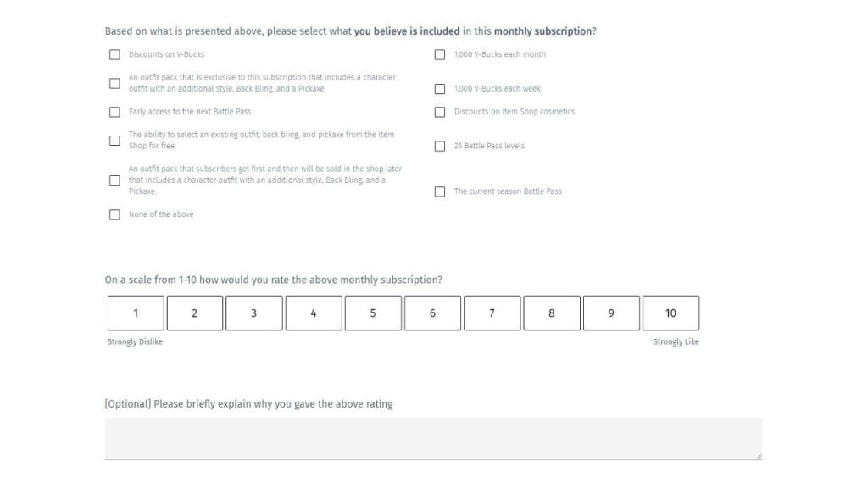
Task: Tick the exclusive outfit pack checkbox
Action: click(114, 83)
